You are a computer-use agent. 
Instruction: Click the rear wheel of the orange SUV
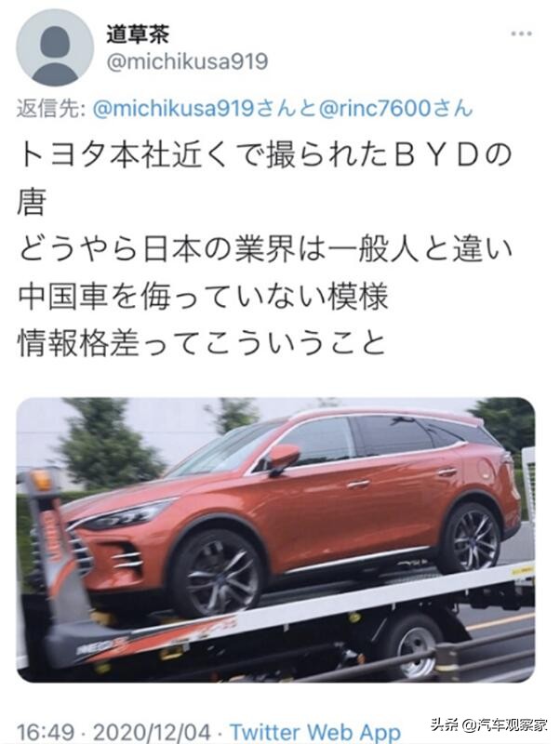tap(471, 538)
